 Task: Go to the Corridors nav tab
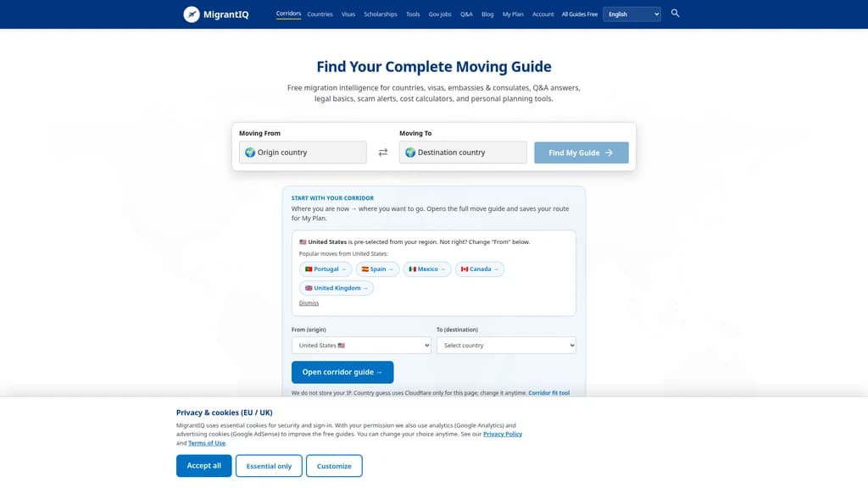click(x=288, y=14)
